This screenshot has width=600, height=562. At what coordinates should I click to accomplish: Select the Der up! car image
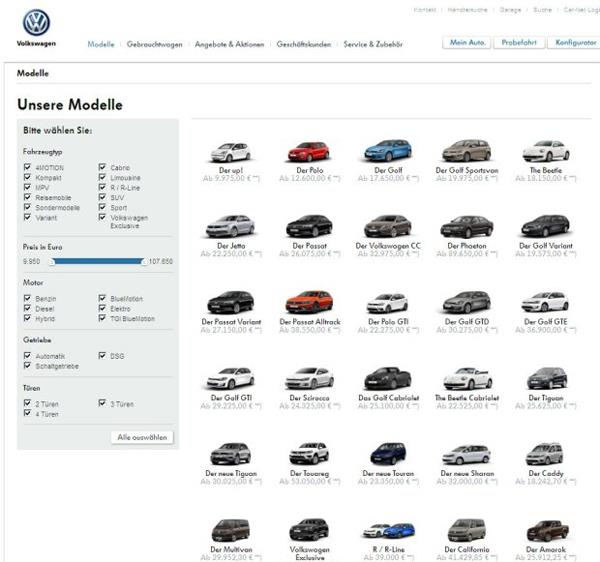coord(230,152)
